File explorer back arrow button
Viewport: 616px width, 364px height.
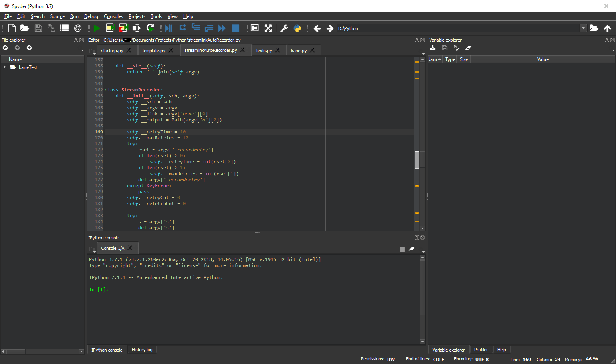(5, 48)
